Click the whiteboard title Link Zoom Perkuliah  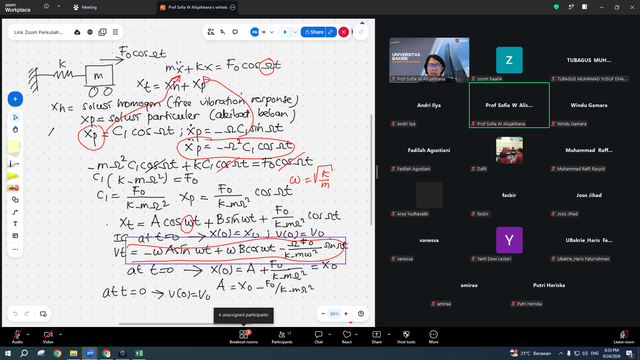click(38, 32)
